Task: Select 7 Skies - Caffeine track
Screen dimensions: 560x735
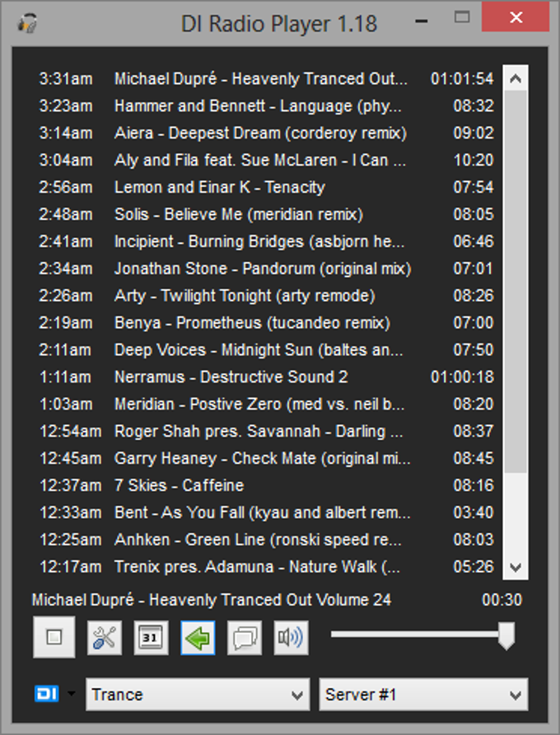Action: coord(266,485)
